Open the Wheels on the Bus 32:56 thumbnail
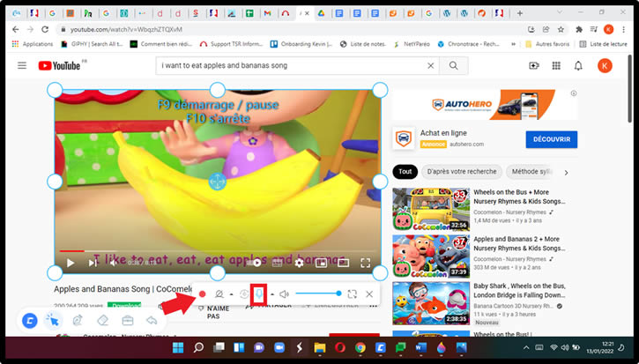639x364 pixels. pos(431,210)
